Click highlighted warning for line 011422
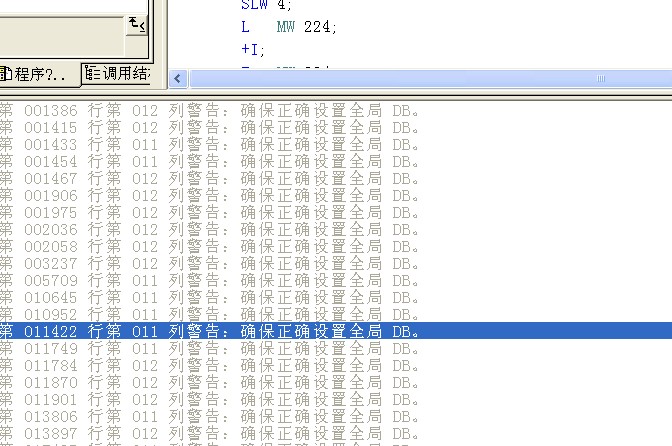672x446 pixels. (x=336, y=331)
